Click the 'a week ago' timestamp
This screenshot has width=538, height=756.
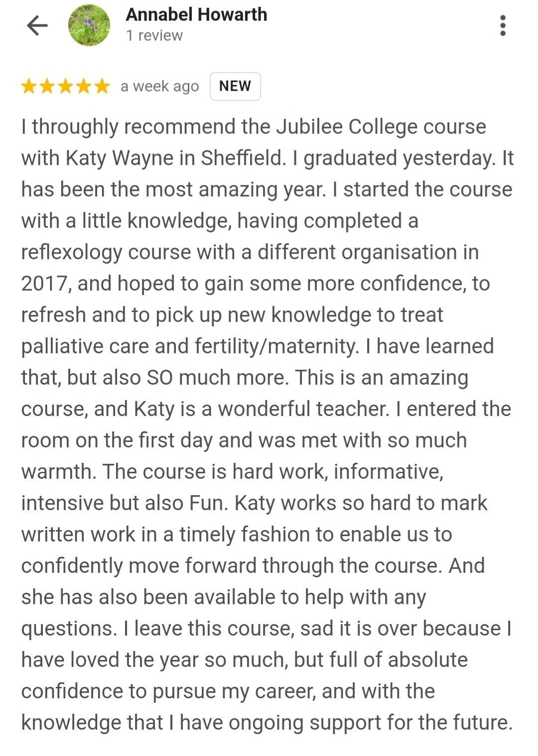(x=159, y=87)
